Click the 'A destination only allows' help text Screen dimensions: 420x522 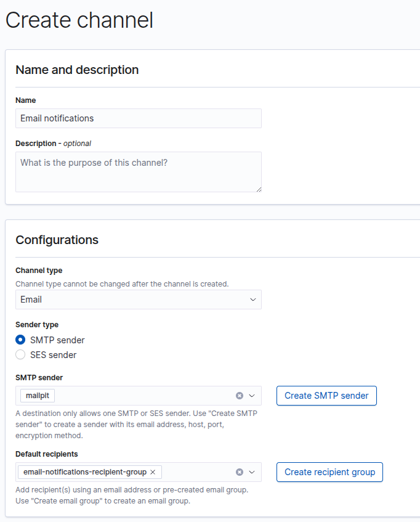click(x=136, y=425)
